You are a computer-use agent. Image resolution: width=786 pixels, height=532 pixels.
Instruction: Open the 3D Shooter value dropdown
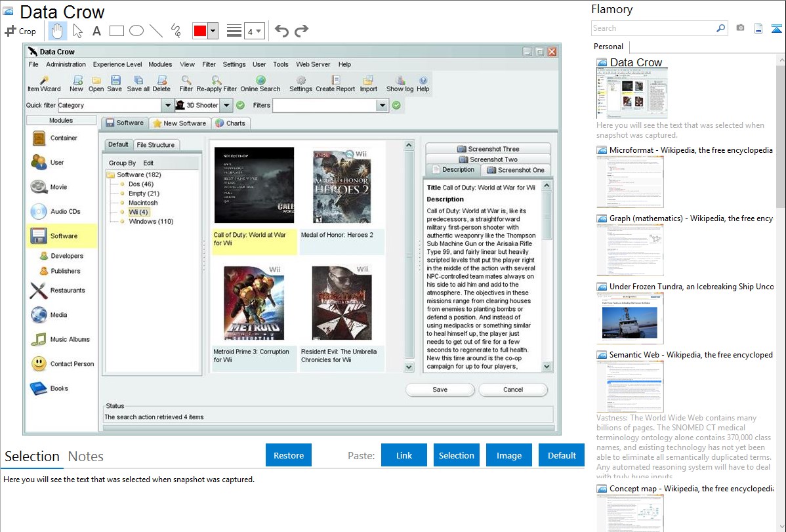[226, 106]
